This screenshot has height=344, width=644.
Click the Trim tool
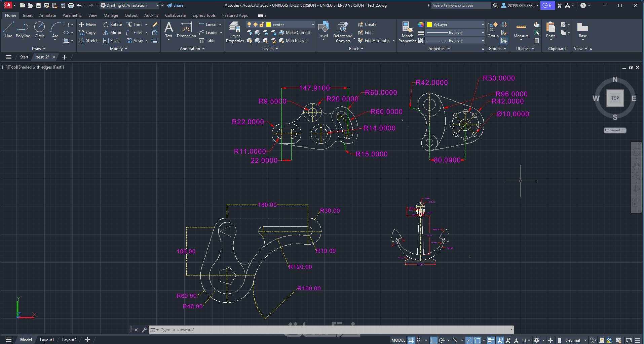point(134,25)
